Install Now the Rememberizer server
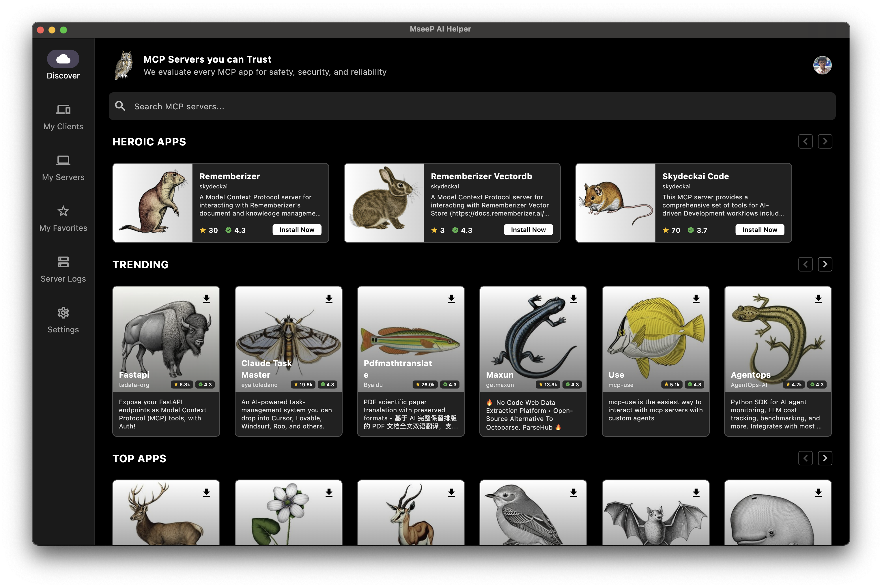 point(296,230)
